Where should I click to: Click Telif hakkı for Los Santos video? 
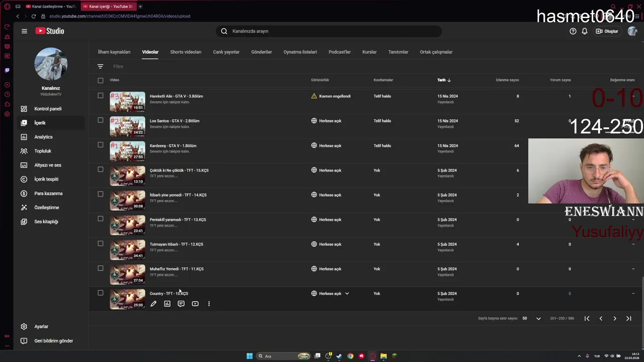coord(382,121)
